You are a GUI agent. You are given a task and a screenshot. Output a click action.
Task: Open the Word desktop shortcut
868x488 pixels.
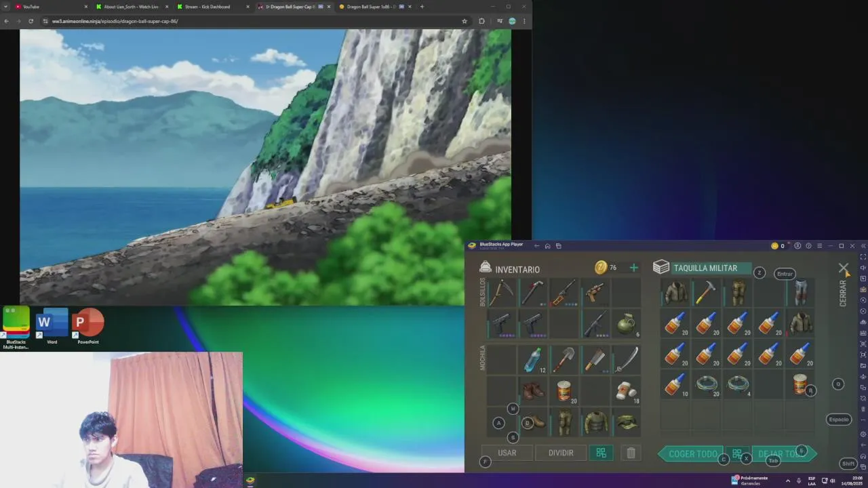pos(52,327)
